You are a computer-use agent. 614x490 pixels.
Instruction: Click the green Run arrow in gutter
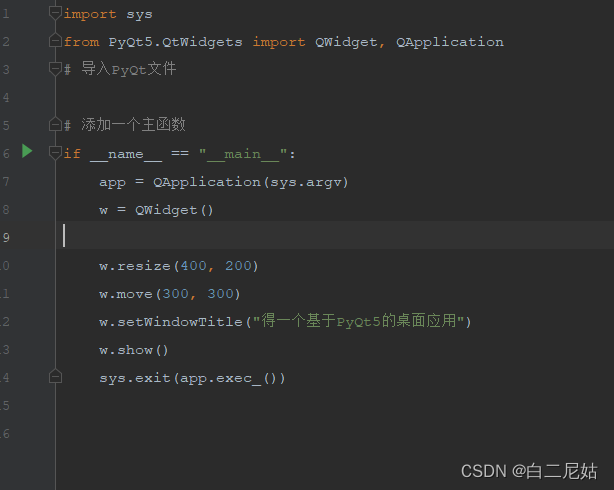(x=27, y=152)
